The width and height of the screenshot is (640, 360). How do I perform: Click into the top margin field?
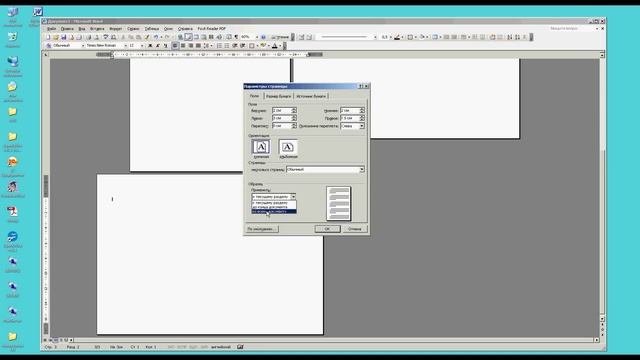coord(282,111)
